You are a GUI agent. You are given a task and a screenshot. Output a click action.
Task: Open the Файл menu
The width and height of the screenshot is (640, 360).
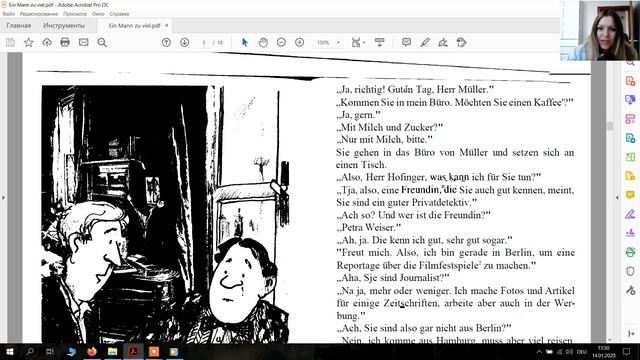(x=9, y=14)
